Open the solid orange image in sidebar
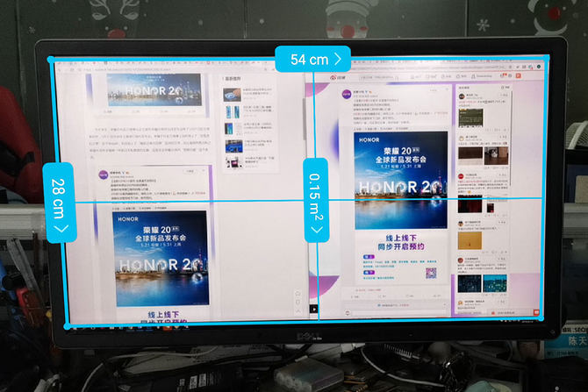This screenshot has height=392, width=588. [x=470, y=240]
